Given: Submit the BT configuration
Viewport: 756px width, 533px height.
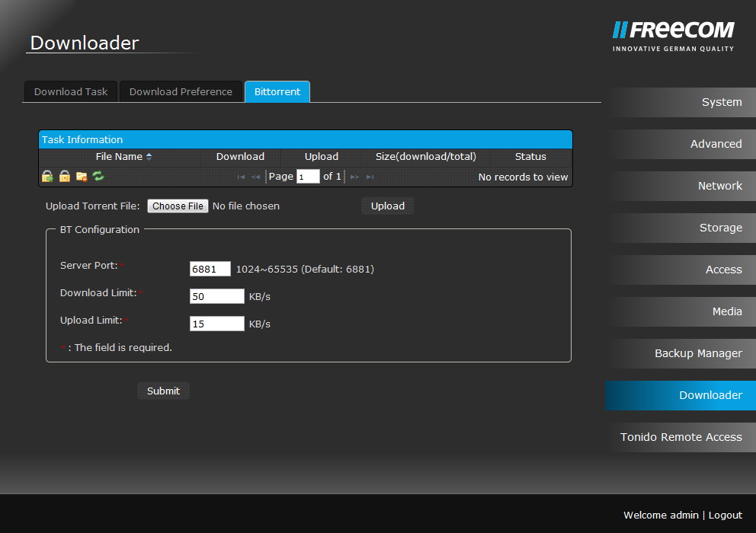Looking at the screenshot, I should coord(163,391).
